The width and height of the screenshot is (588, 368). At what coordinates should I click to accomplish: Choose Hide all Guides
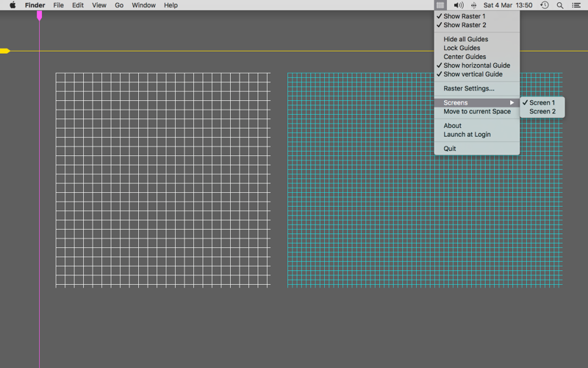click(477, 39)
